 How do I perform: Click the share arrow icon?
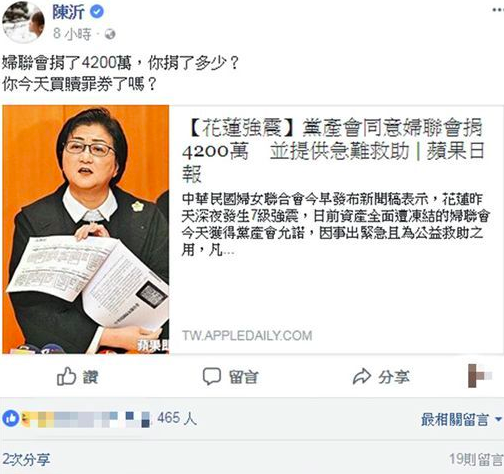click(x=362, y=377)
